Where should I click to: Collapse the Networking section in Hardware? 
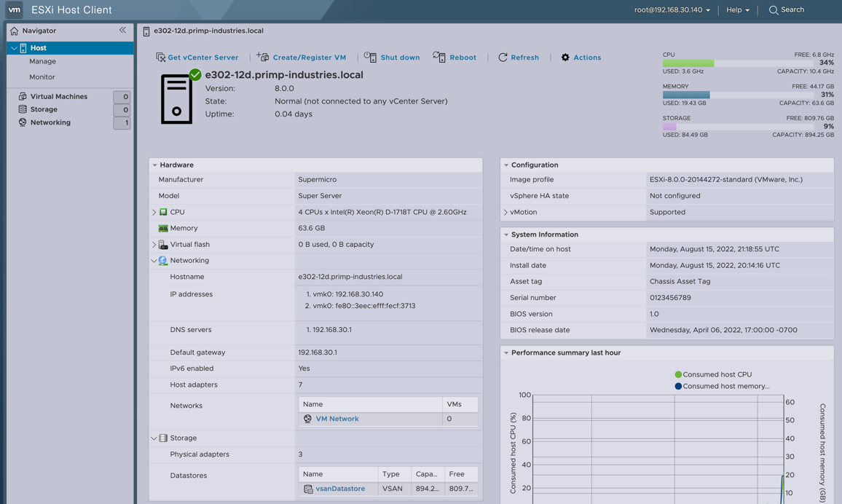[154, 260]
